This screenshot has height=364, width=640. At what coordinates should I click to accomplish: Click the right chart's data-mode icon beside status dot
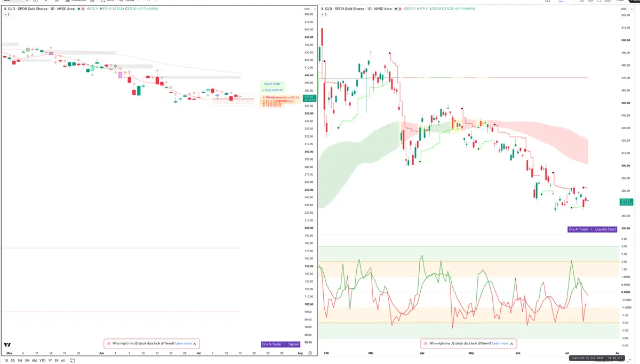point(399,9)
